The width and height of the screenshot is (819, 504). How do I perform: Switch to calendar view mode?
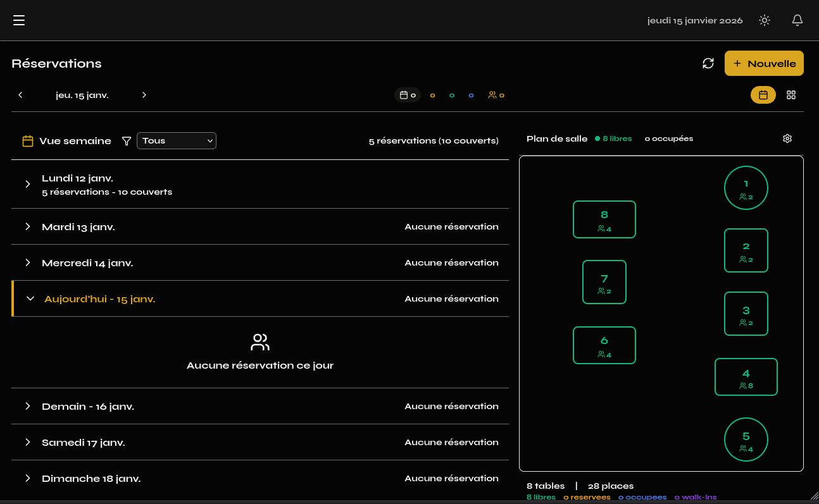[763, 95]
